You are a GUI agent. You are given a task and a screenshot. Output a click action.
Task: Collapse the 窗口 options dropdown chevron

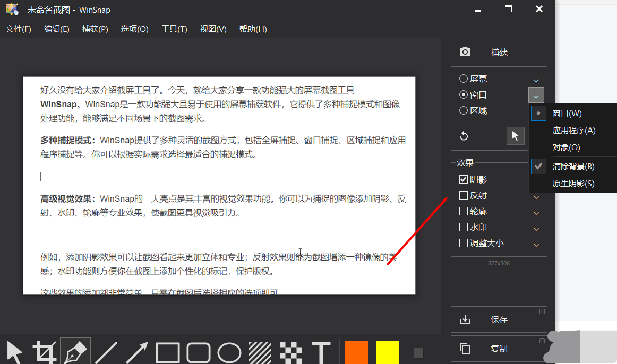click(x=536, y=96)
